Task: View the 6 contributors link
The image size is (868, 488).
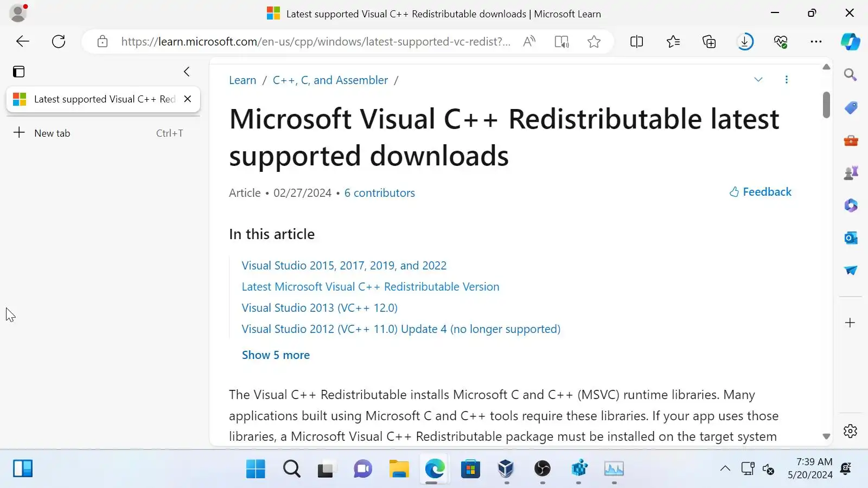Action: 380,193
